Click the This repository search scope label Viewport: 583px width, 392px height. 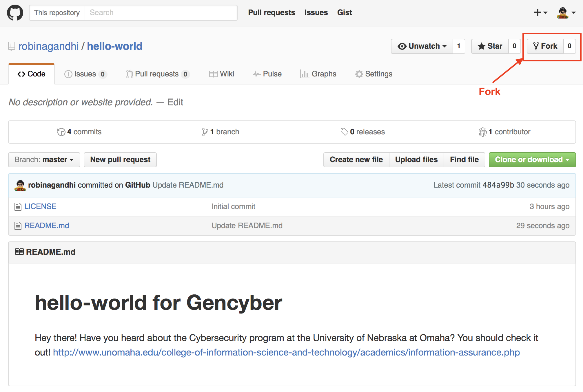tap(57, 13)
